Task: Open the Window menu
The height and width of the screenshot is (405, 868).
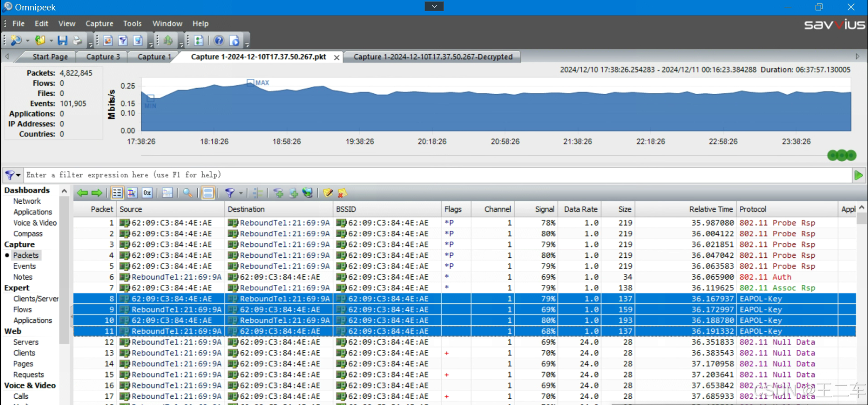Action: tap(167, 23)
